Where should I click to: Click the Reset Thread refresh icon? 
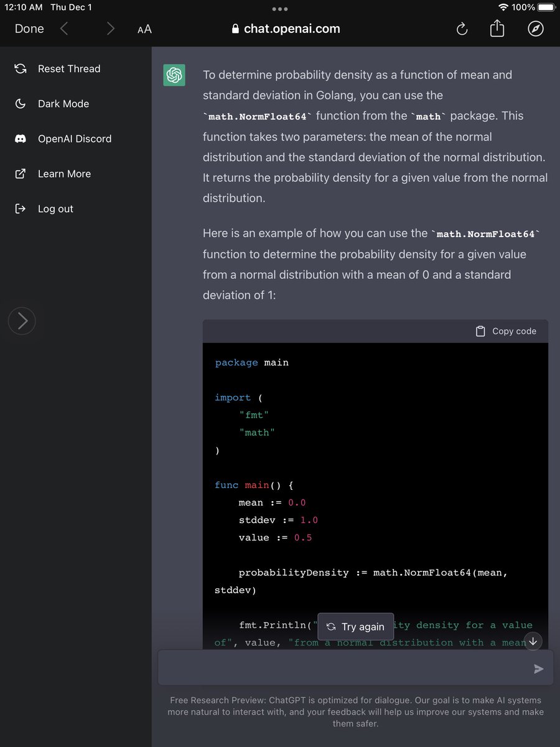click(x=20, y=68)
